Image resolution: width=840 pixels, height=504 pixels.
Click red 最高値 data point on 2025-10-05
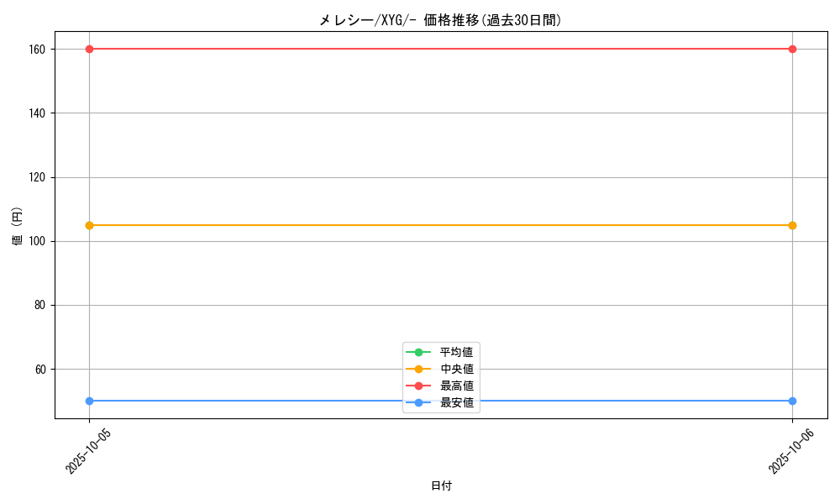(89, 49)
